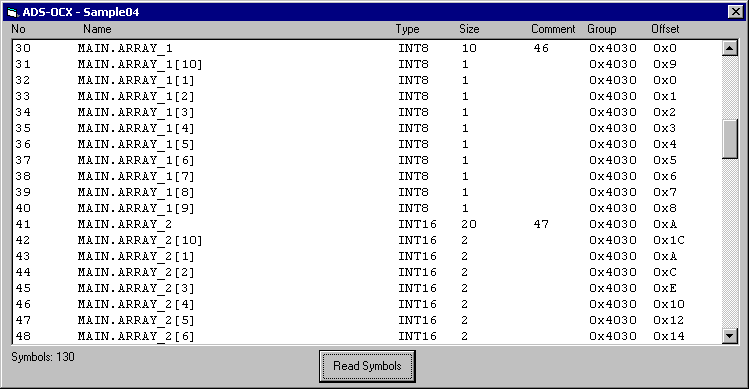Click comment value 47 for MAIN.ARRAY_2

[x=541, y=224]
